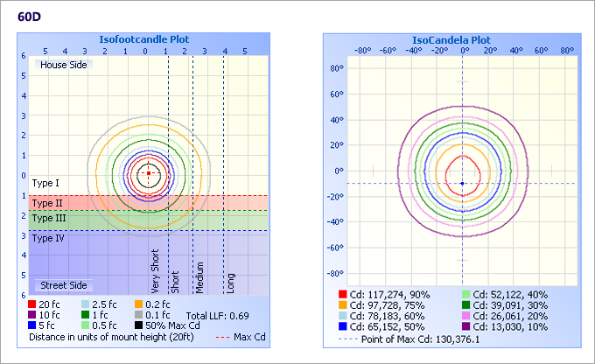Click the Isofootcandle Plot title
Screen dimensions: 595x364
[x=145, y=40]
